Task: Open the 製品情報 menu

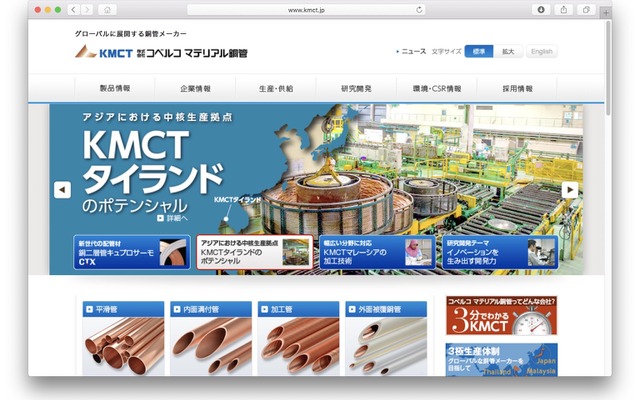Action: (x=115, y=88)
